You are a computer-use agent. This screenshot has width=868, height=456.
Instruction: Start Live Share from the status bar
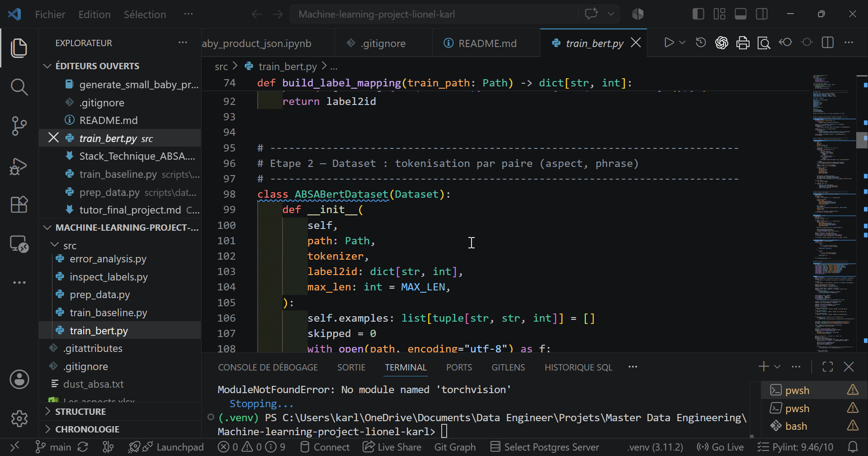coord(392,447)
